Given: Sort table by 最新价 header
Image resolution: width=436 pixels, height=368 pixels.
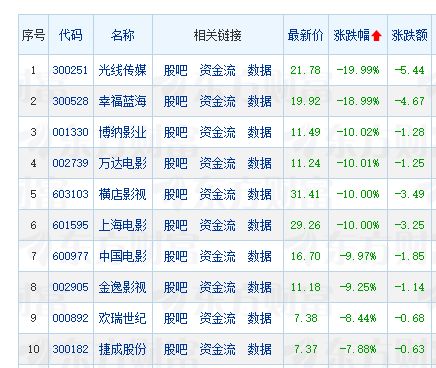Looking at the screenshot, I should (x=306, y=35).
